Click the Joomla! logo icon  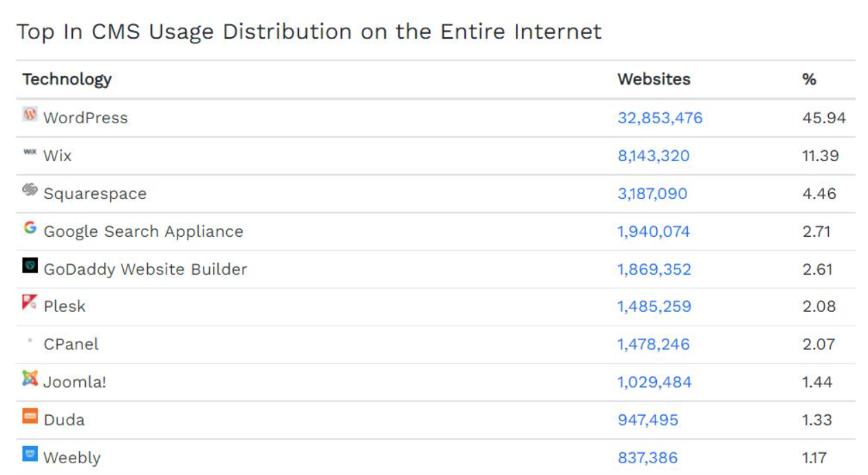click(x=30, y=378)
